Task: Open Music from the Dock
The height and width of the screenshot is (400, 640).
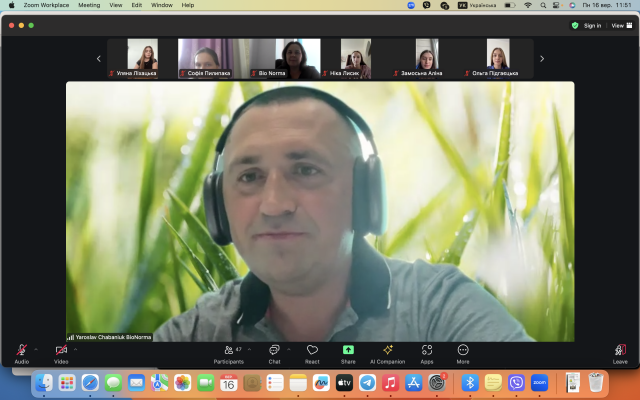Action: tap(390, 383)
